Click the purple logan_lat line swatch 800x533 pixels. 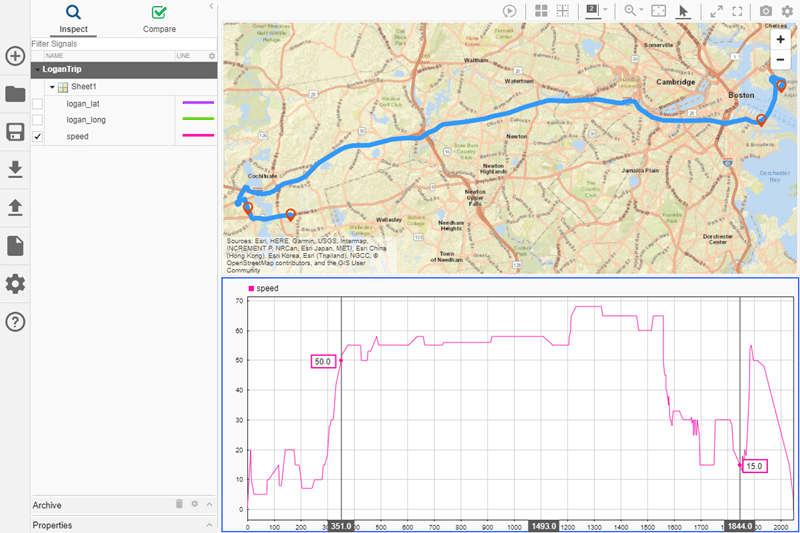coord(198,103)
